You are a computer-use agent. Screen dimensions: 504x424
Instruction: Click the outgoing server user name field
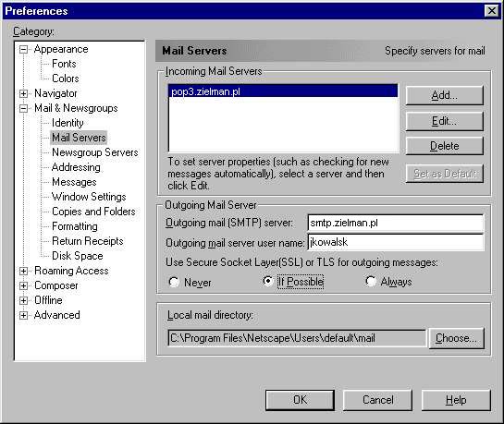396,242
